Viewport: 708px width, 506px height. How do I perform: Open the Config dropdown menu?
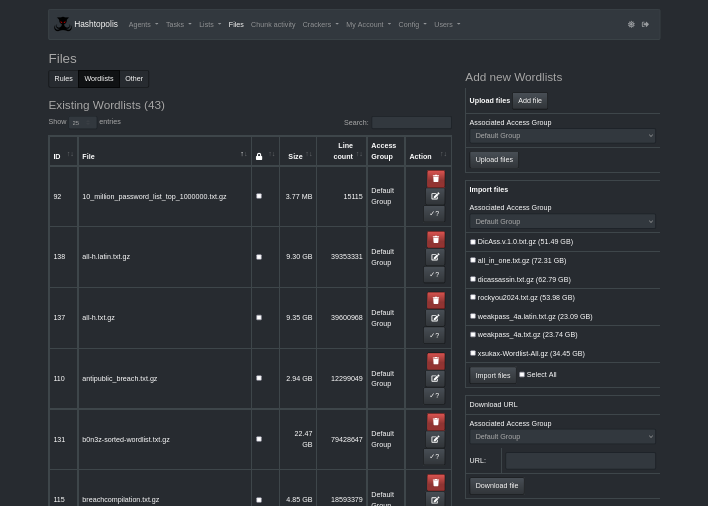click(412, 24)
